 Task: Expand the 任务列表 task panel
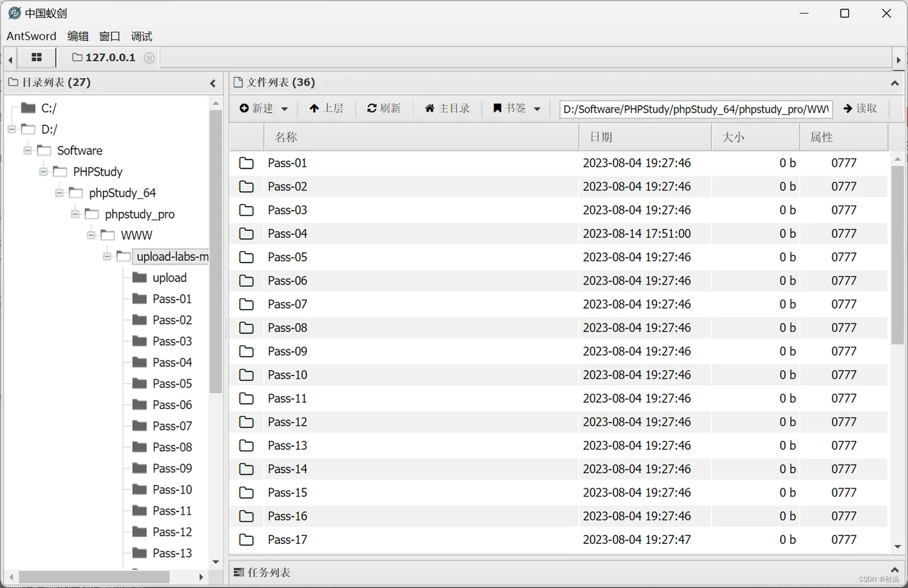click(x=894, y=571)
